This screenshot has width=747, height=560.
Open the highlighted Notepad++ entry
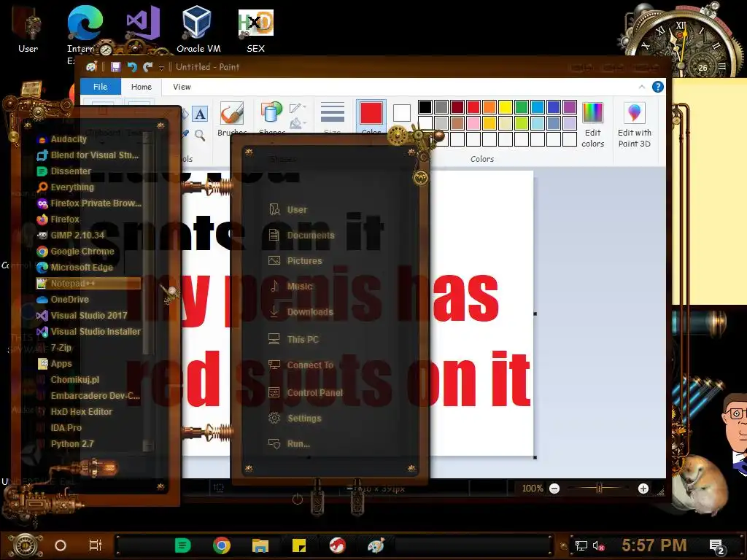(x=88, y=284)
